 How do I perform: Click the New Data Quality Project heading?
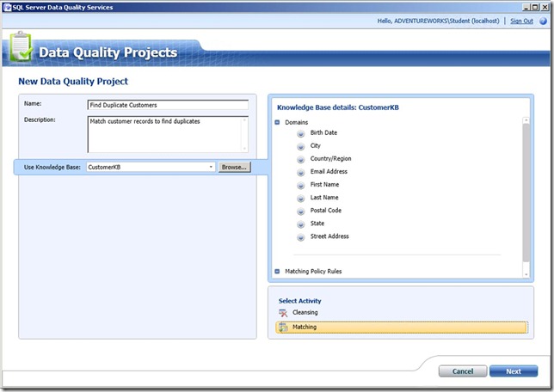click(73, 81)
